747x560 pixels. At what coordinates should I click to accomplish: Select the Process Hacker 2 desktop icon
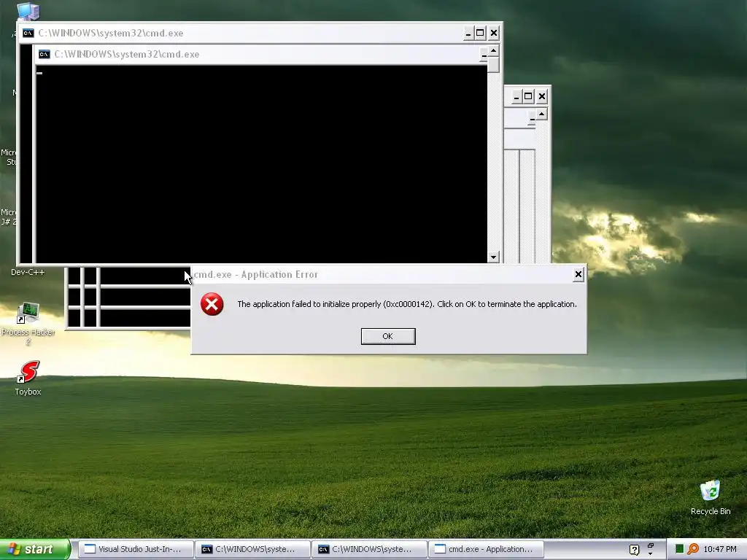click(28, 324)
